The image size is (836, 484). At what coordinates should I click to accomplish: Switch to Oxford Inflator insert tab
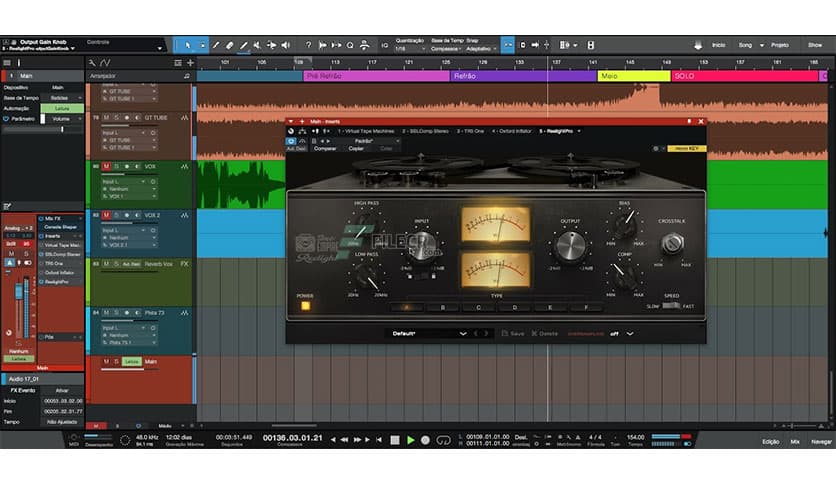coord(512,131)
